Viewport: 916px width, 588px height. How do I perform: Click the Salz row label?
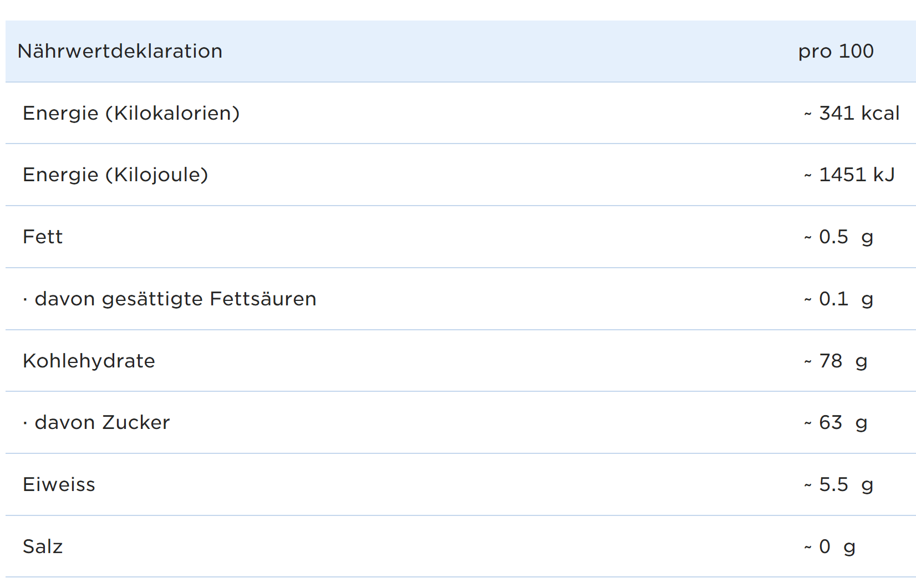(43, 546)
